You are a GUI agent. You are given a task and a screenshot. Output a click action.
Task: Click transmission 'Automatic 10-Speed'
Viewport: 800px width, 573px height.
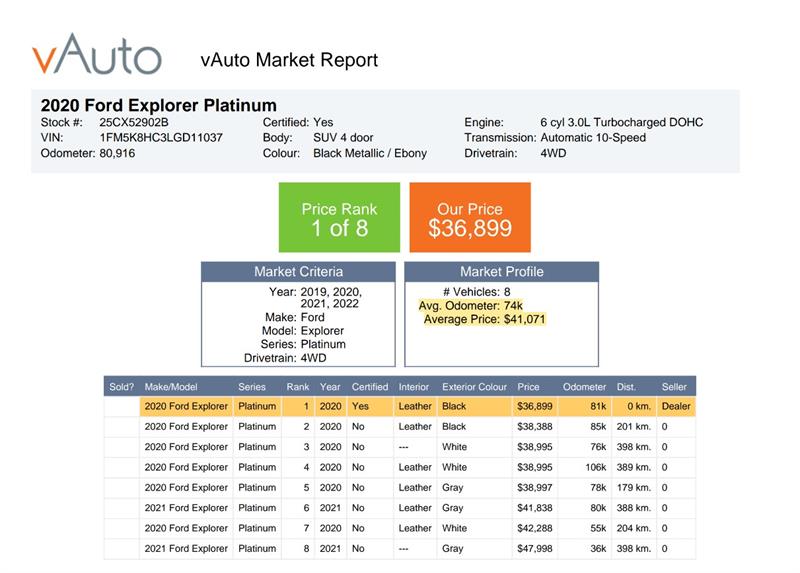pos(593,138)
